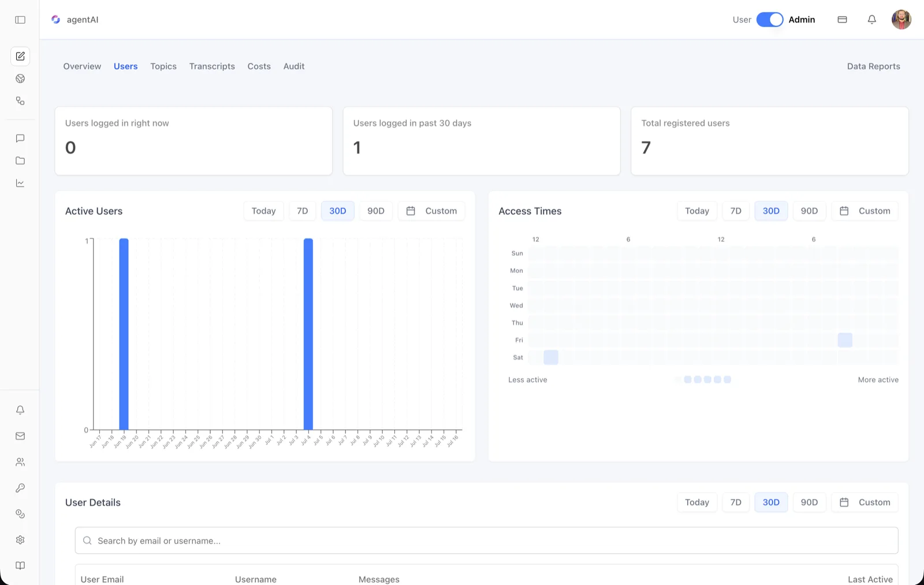The image size is (924, 585).
Task: Click the Users logged in past 30 days card
Action: click(x=482, y=141)
